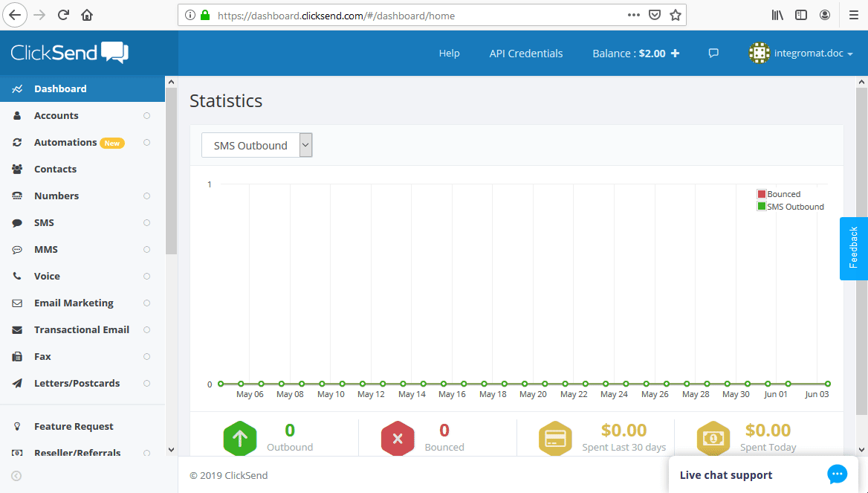The width and height of the screenshot is (868, 493).
Task: Open the Firefox account icon
Action: click(x=825, y=15)
